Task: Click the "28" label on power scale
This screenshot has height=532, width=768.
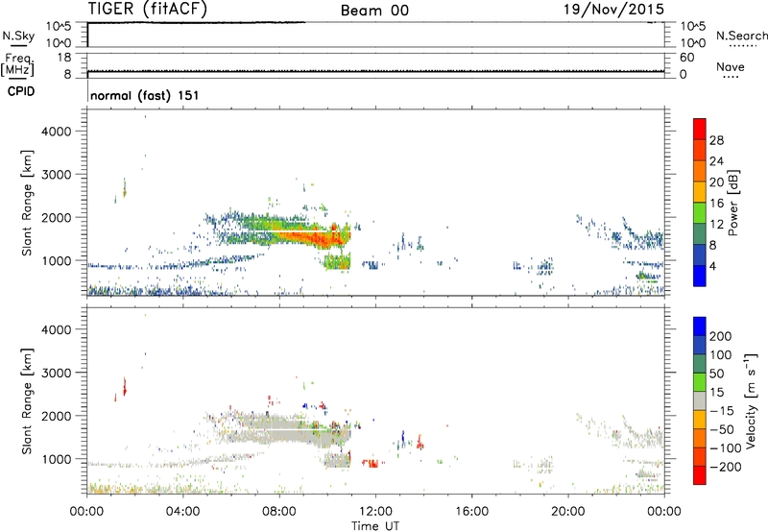Action: pyautogui.click(x=716, y=140)
